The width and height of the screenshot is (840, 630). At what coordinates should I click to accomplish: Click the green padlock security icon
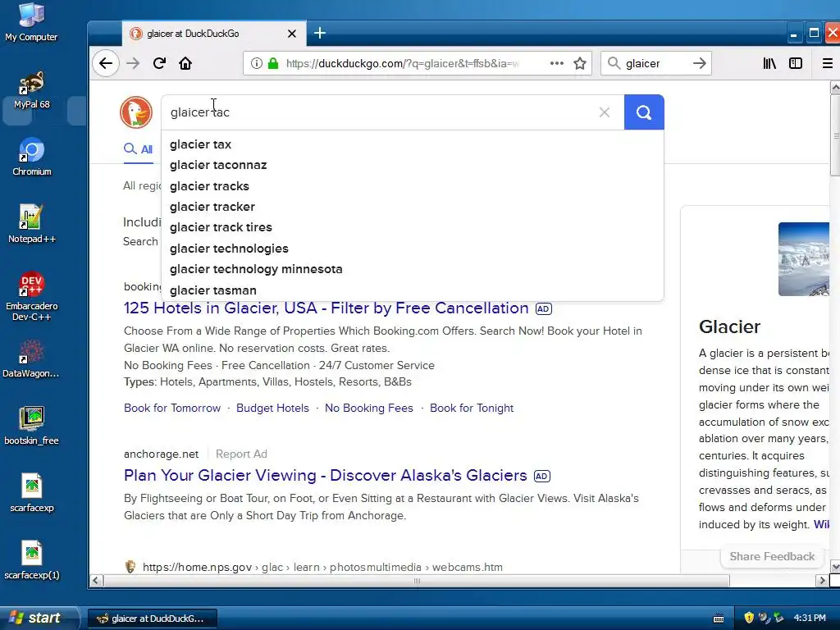[273, 63]
